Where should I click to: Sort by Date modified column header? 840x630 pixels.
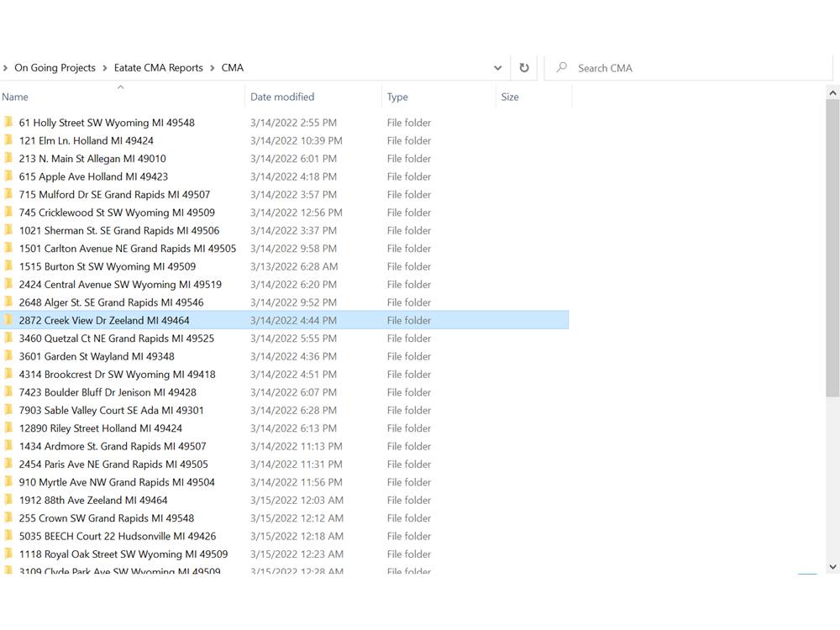(282, 97)
